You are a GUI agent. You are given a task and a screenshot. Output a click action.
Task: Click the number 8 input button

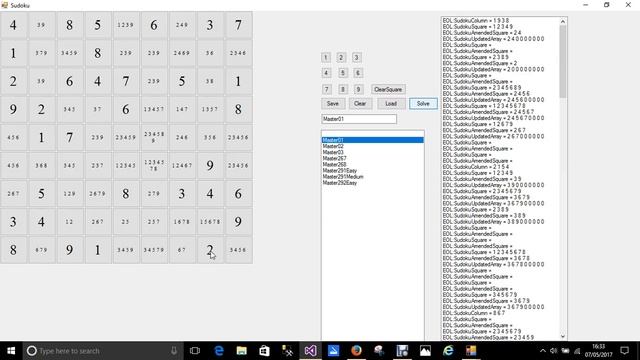point(343,89)
